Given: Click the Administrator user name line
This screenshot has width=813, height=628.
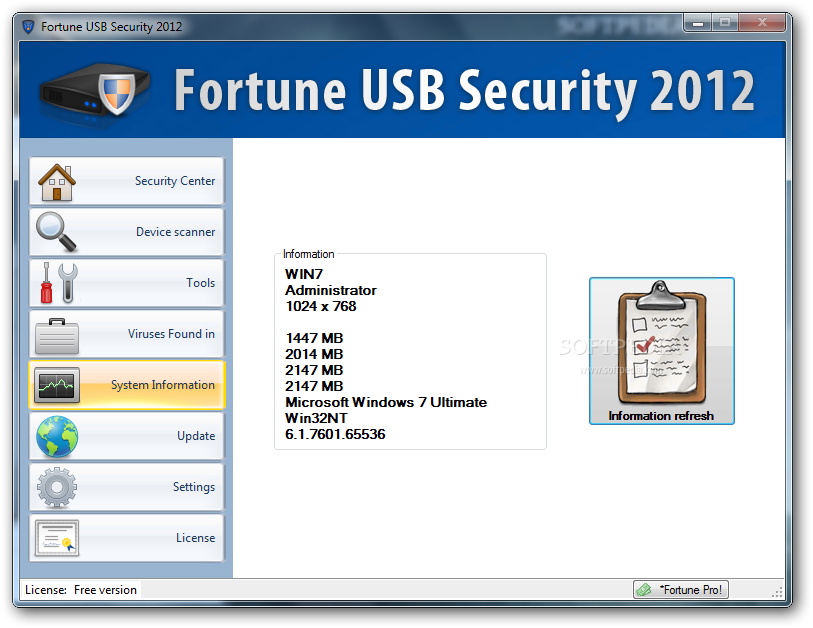Looking at the screenshot, I should tap(331, 290).
